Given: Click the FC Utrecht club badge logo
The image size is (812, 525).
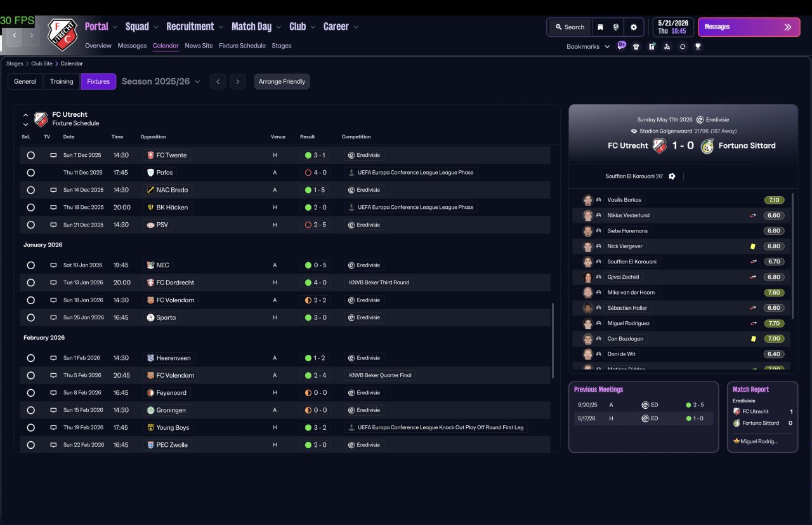Looking at the screenshot, I should 62,34.
